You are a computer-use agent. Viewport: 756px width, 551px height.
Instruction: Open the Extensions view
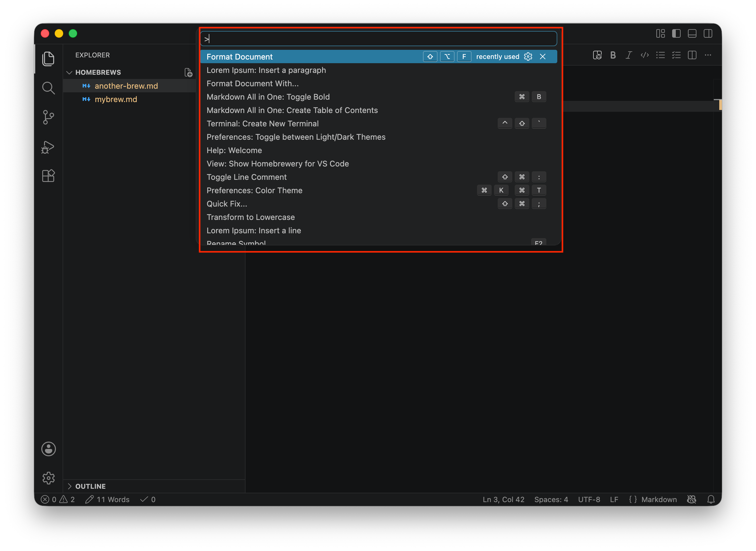pos(48,176)
